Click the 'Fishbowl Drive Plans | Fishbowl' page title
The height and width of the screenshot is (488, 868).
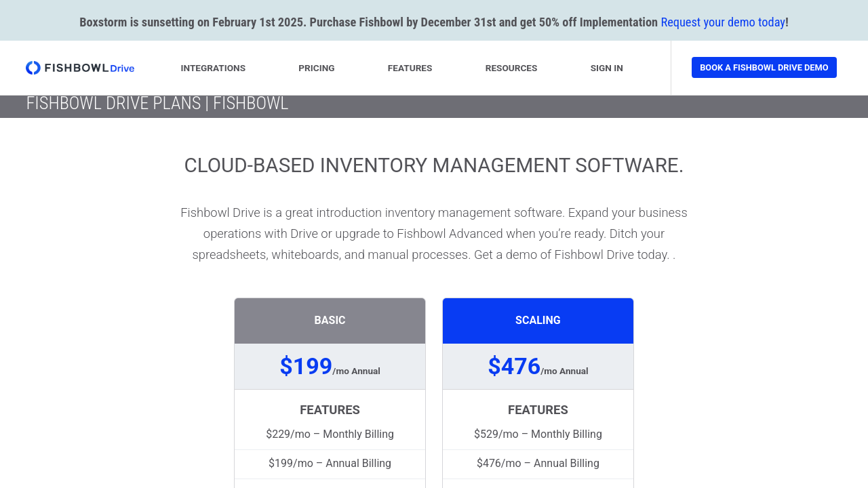pos(157,104)
